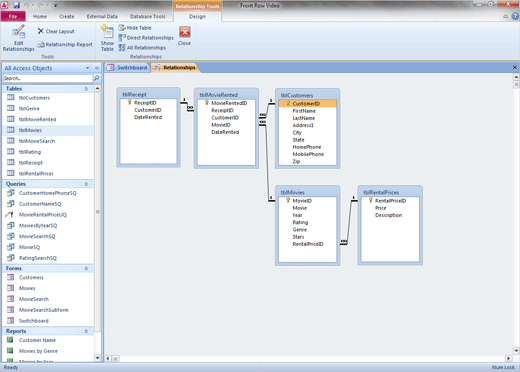
Task: Close the Relationships document window X
Action: [515, 67]
